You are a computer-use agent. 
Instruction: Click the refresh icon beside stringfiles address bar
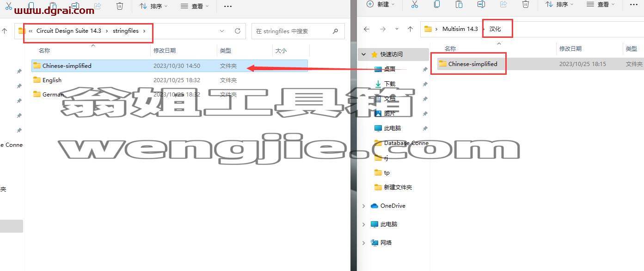click(x=237, y=31)
